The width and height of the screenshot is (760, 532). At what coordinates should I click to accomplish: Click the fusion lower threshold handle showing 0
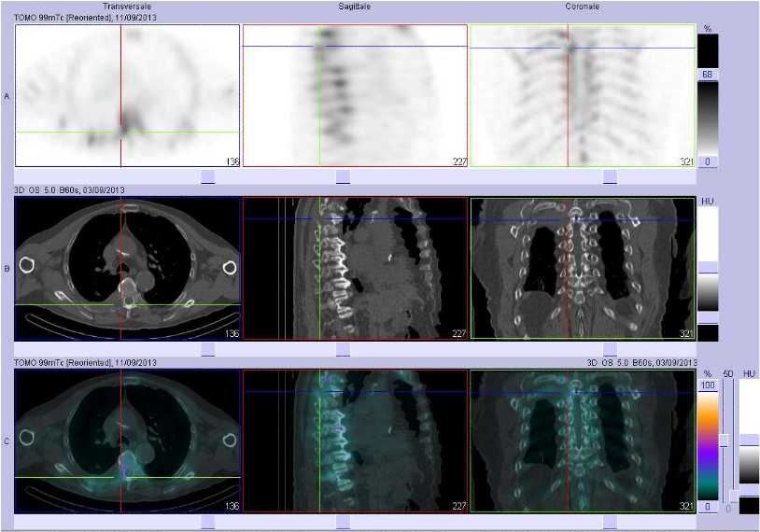click(708, 506)
